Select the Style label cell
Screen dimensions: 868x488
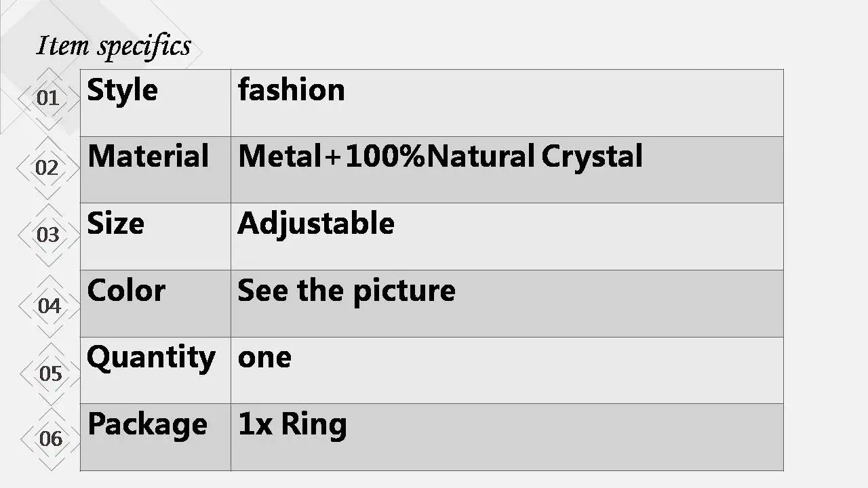pyautogui.click(x=155, y=102)
